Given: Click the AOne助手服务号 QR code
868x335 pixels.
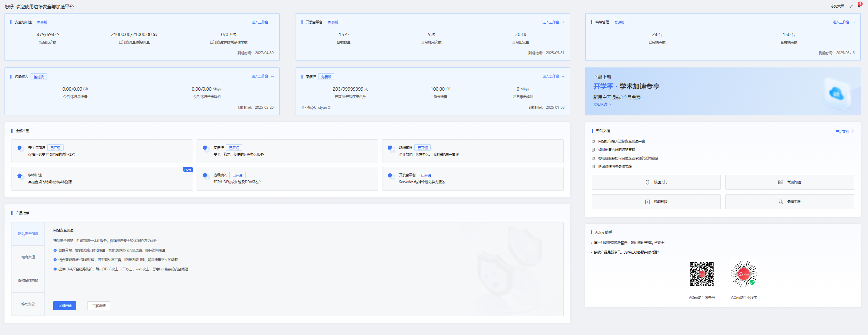Looking at the screenshot, I should pyautogui.click(x=702, y=274).
